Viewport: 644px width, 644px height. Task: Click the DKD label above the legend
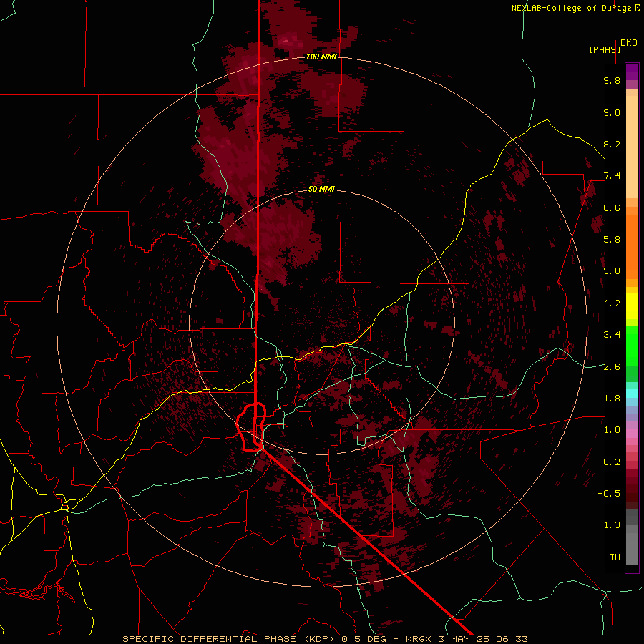[628, 43]
